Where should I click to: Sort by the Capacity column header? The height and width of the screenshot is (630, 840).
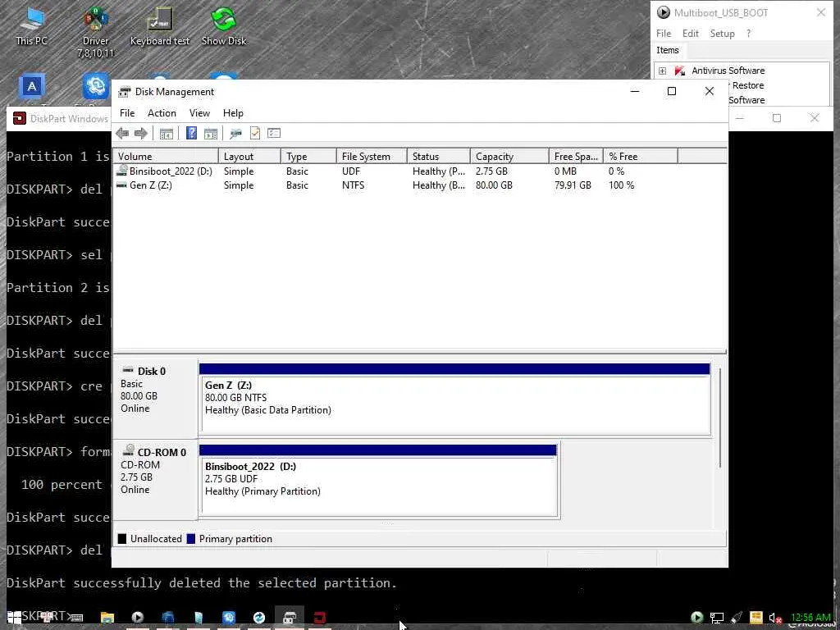click(509, 157)
